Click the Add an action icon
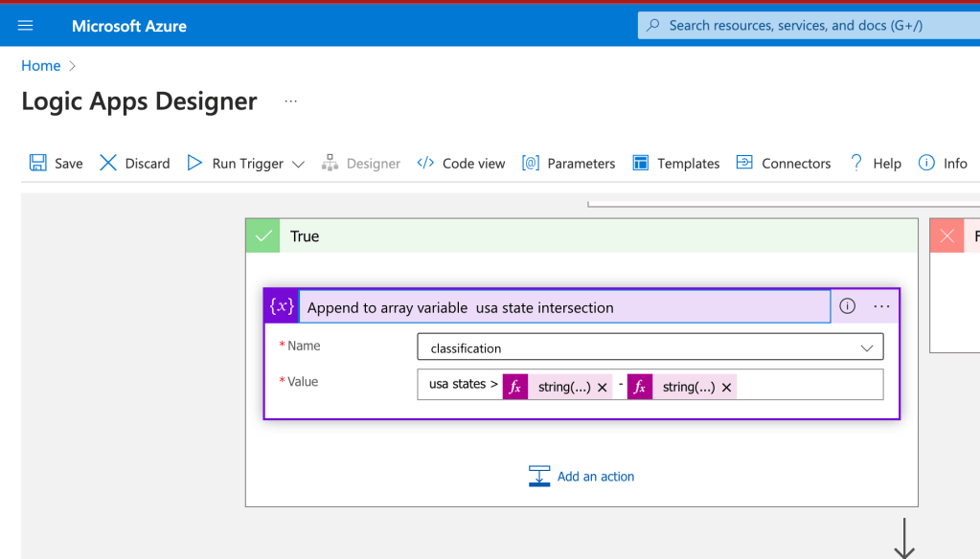 tap(538, 476)
